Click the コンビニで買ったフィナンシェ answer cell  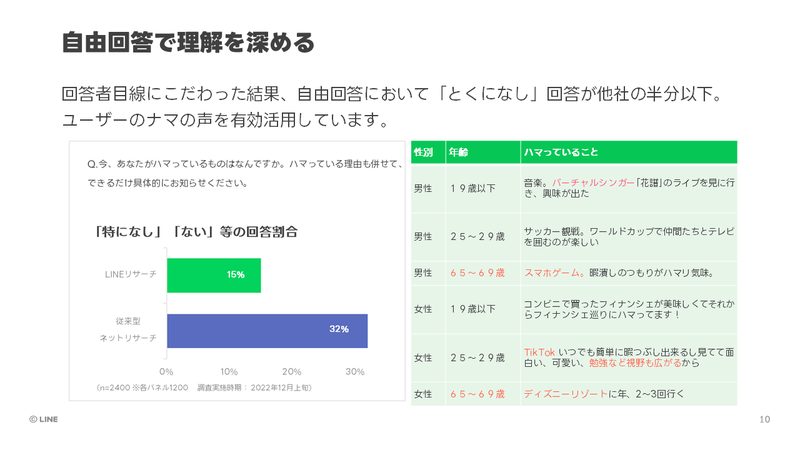point(629,309)
